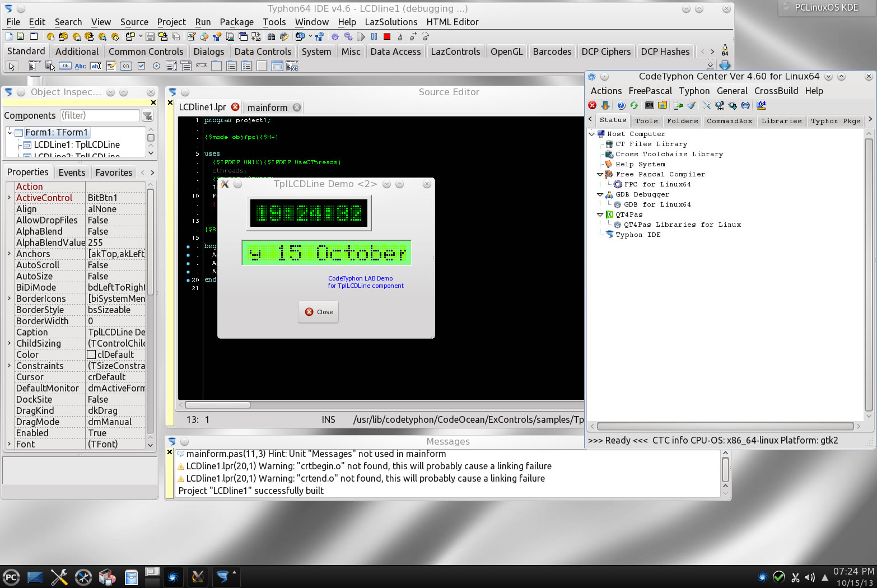The height and width of the screenshot is (588, 877).
Task: Open terminal icon in CodeTyphon Center toolbar
Action: tap(650, 105)
